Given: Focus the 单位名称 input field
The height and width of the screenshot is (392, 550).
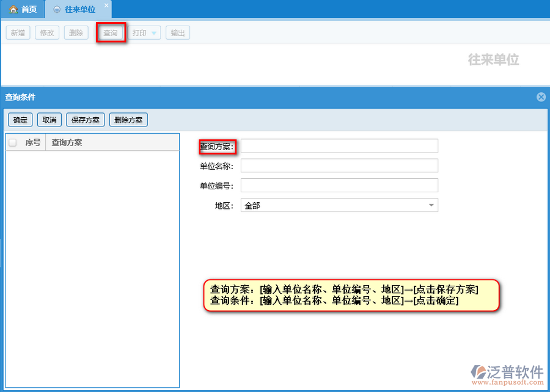Looking at the screenshot, I should pos(339,165).
